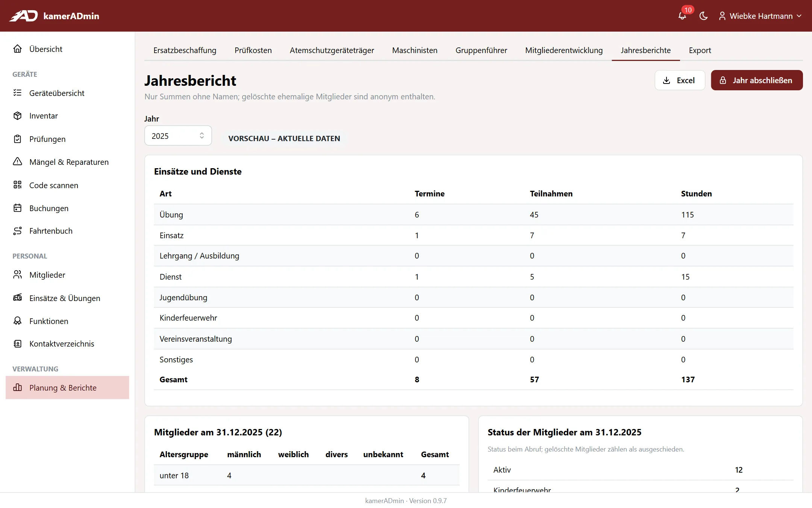Open Mängel & Reparaturen warning icon
The height and width of the screenshot is (508, 812).
click(18, 162)
